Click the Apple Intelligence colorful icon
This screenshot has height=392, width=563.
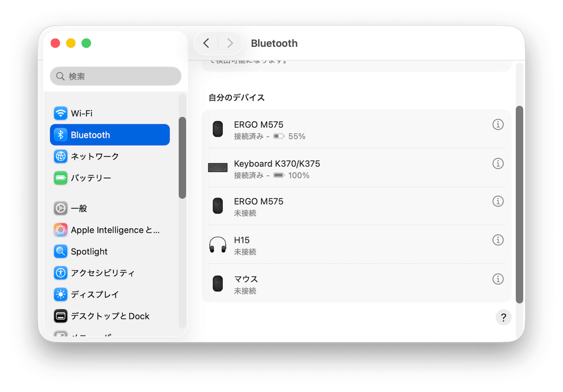(x=61, y=230)
